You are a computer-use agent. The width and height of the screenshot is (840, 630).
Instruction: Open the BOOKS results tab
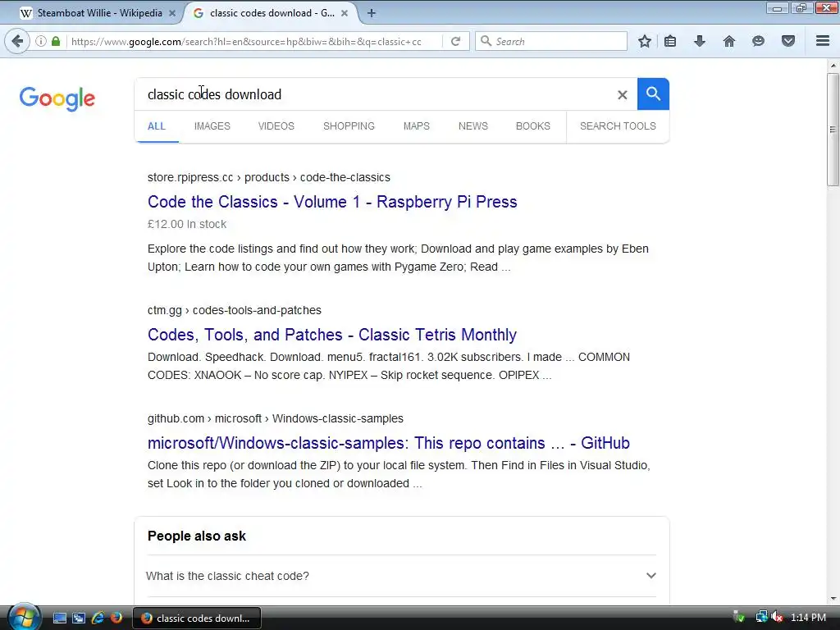[533, 126]
